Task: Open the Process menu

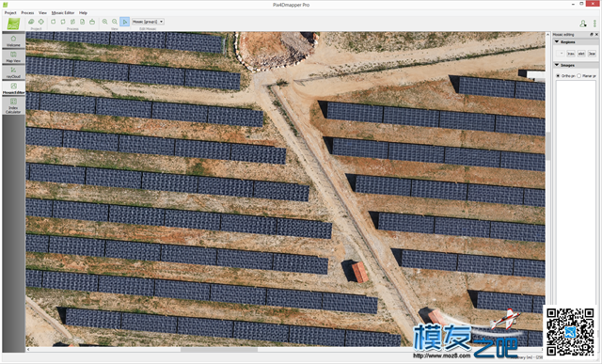Action: pyautogui.click(x=27, y=12)
